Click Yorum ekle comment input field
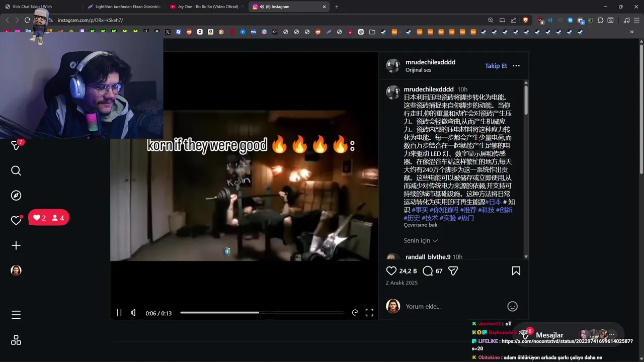The image size is (644, 362). point(453,306)
